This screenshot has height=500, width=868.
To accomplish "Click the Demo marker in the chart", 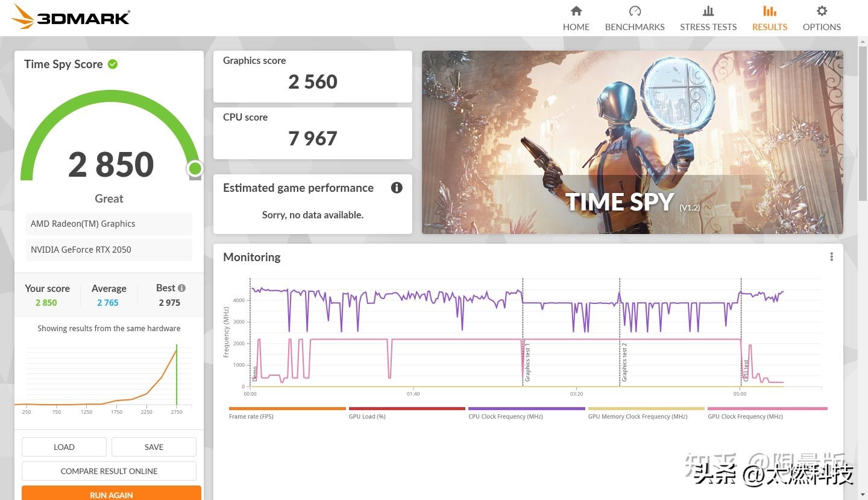I will pos(254,373).
